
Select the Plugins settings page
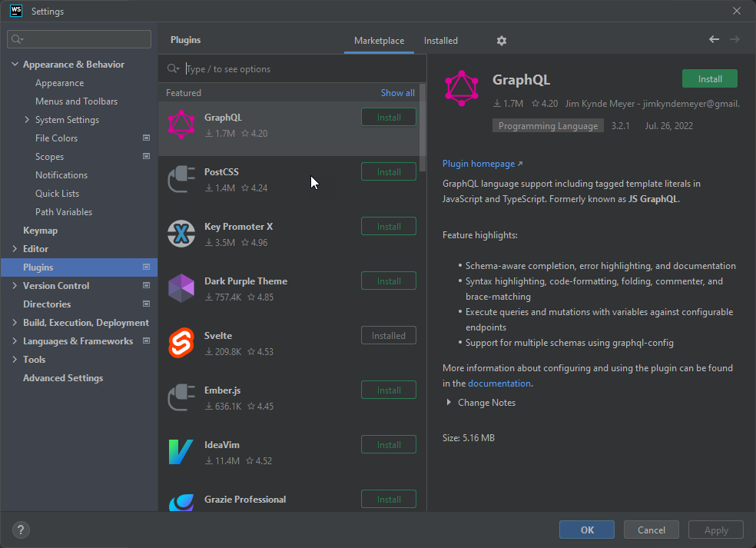tap(79, 267)
